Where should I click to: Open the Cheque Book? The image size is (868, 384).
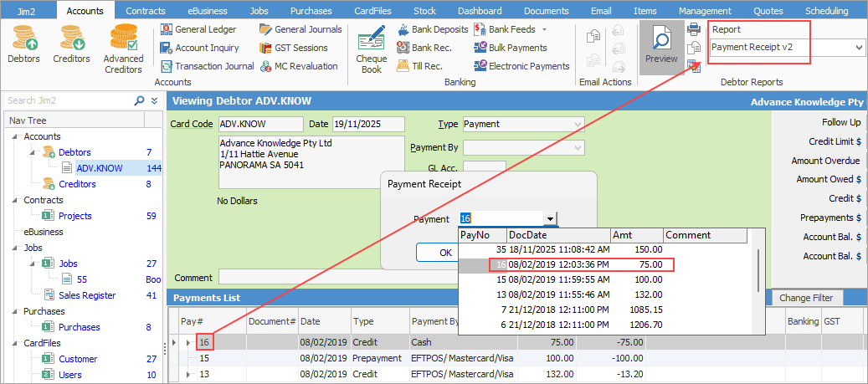(x=372, y=50)
